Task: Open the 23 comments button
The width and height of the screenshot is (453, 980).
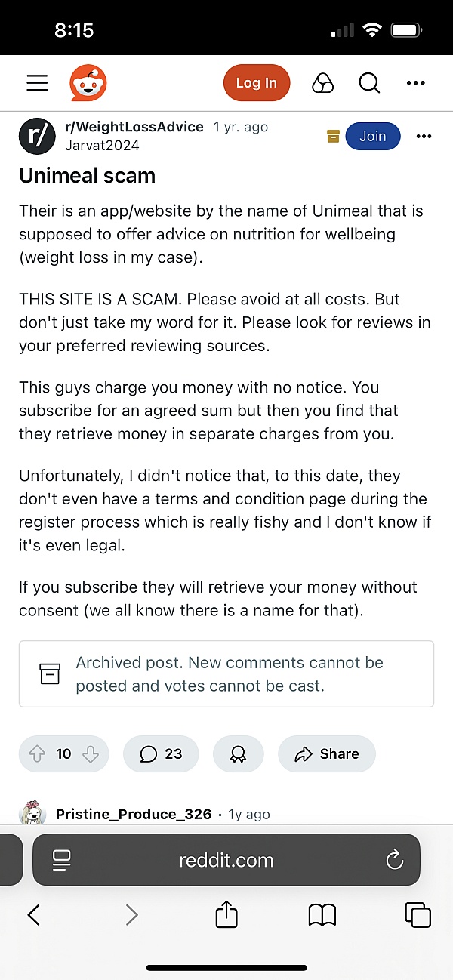Action: (161, 753)
